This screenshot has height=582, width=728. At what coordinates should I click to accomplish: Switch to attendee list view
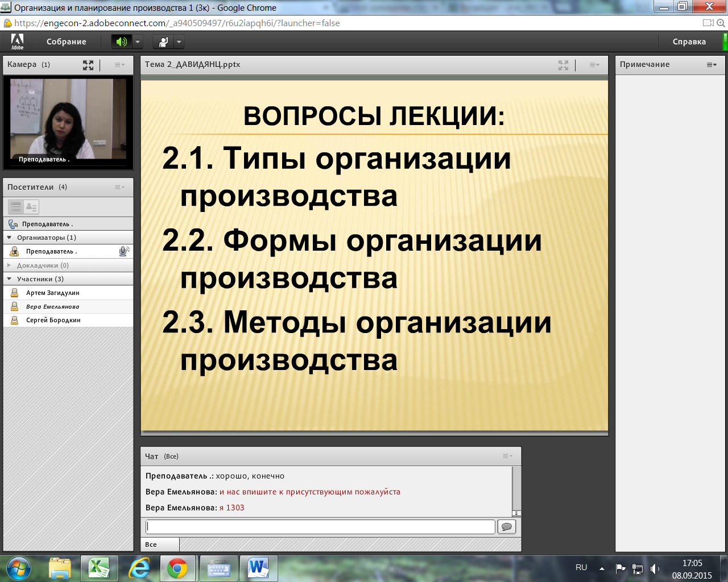16,207
